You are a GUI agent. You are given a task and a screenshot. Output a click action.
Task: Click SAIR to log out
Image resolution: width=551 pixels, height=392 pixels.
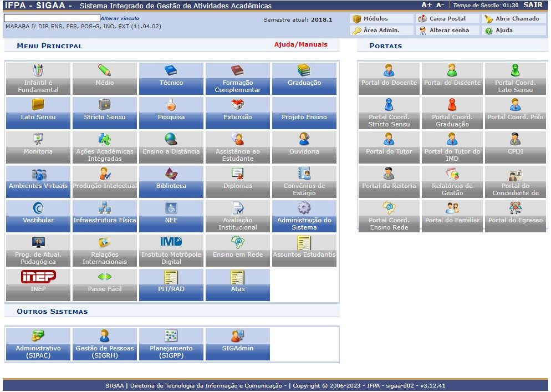point(533,5)
